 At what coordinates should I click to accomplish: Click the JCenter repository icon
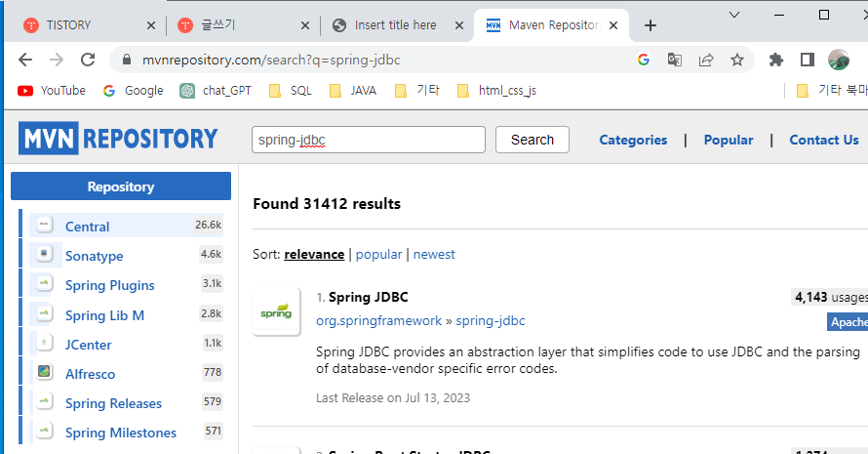tap(44, 342)
